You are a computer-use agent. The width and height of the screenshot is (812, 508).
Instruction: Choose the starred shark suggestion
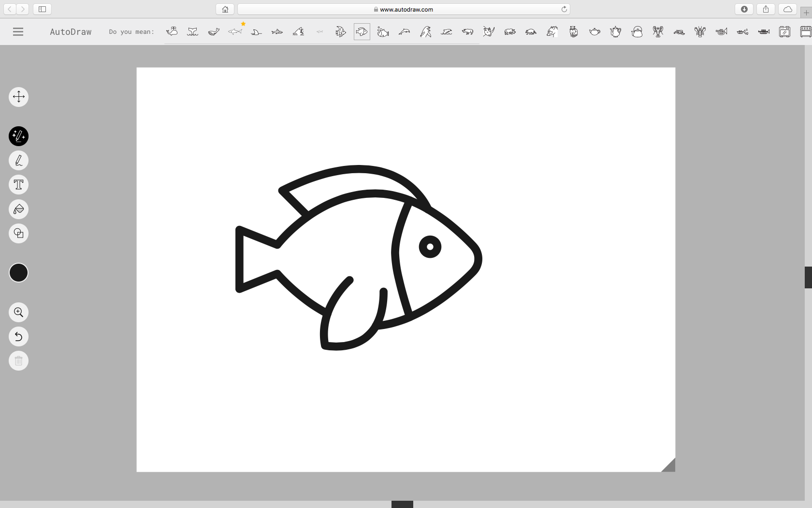(235, 32)
